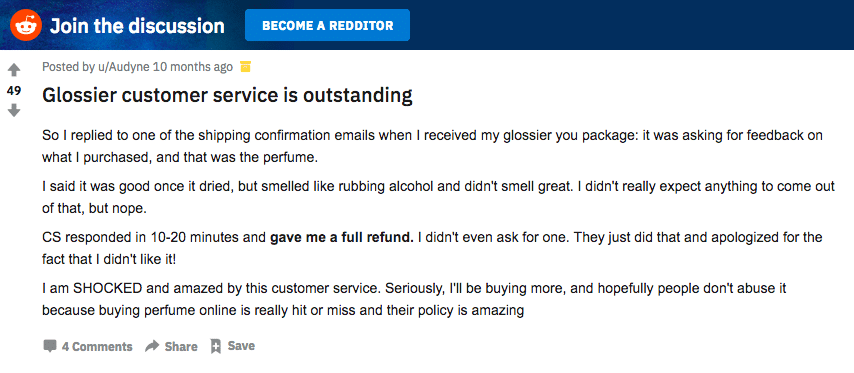Click the paragraph mentioning rubbing alcohol smell
The width and height of the screenshot is (854, 373).
click(x=438, y=198)
